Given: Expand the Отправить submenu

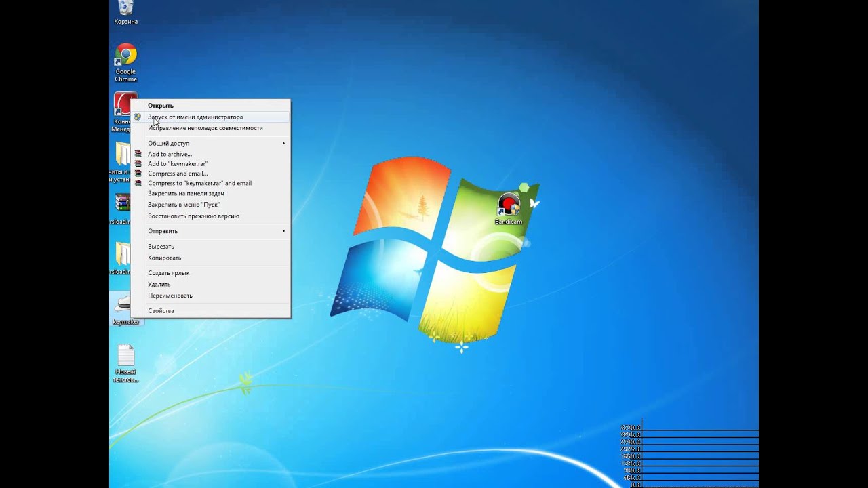Looking at the screenshot, I should (211, 232).
